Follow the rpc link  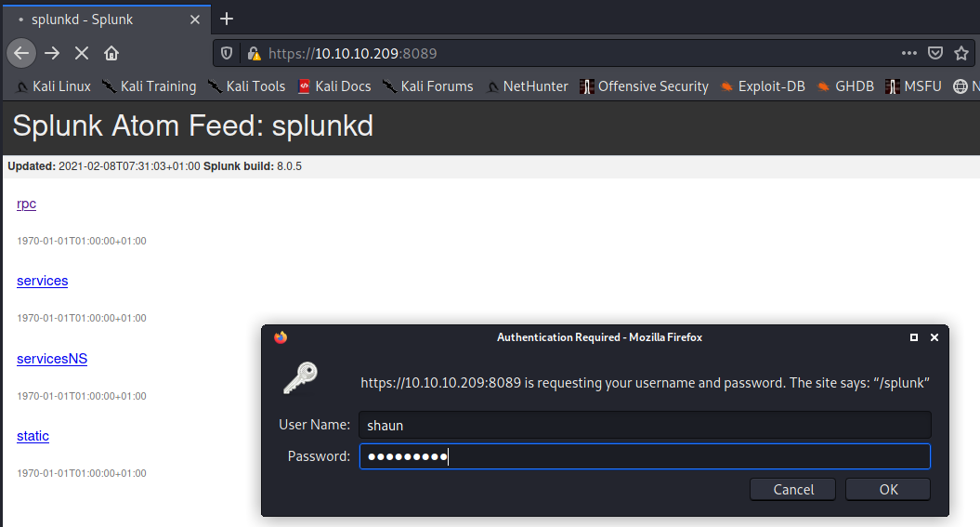[26, 204]
